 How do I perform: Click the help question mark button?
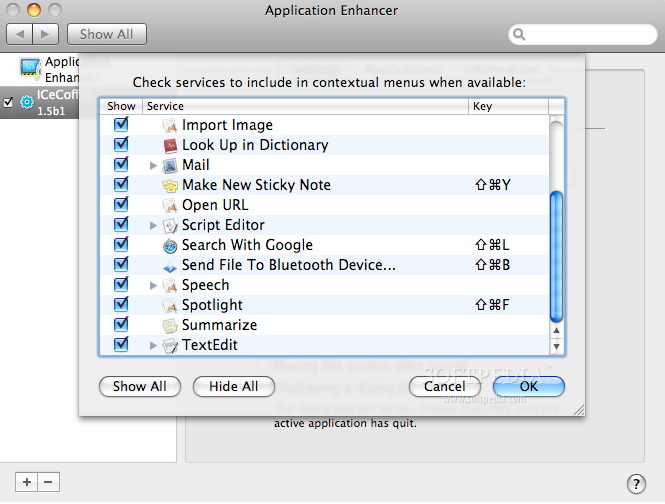point(636,484)
